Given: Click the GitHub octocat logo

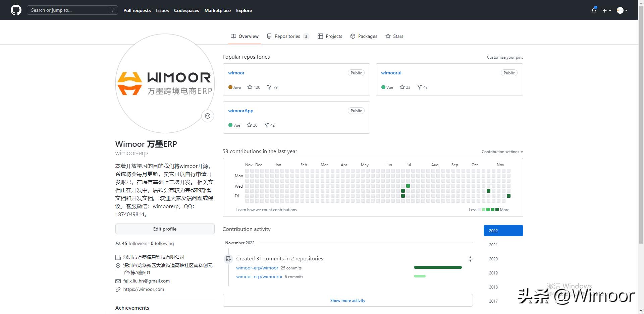Looking at the screenshot, I should pyautogui.click(x=16, y=10).
